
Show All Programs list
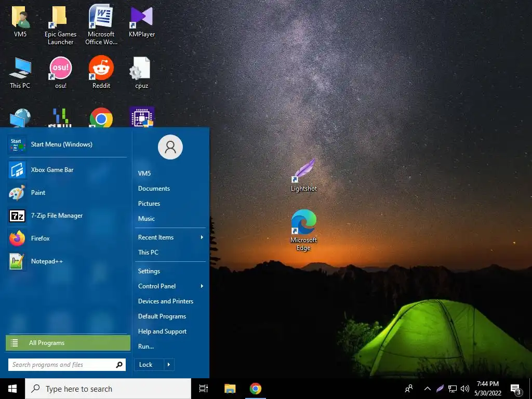[68, 343]
